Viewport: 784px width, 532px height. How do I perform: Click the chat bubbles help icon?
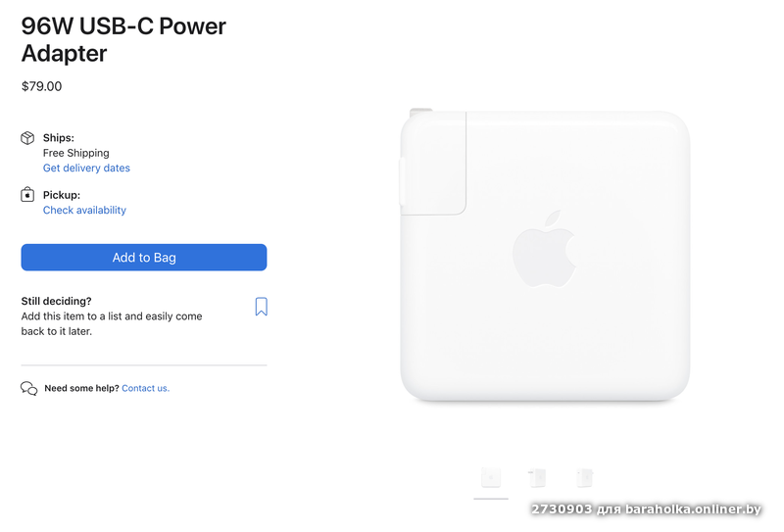point(29,389)
